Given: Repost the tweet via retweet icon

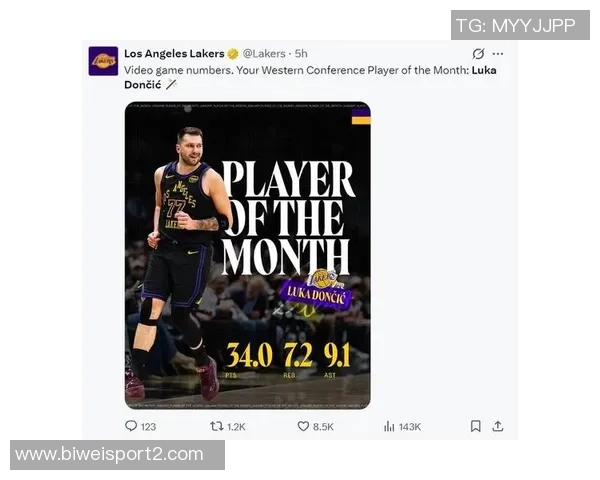Looking at the screenshot, I should (217, 426).
